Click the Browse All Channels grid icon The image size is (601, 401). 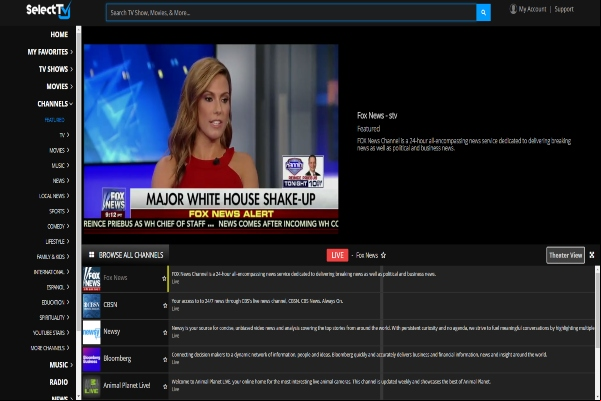(92, 255)
